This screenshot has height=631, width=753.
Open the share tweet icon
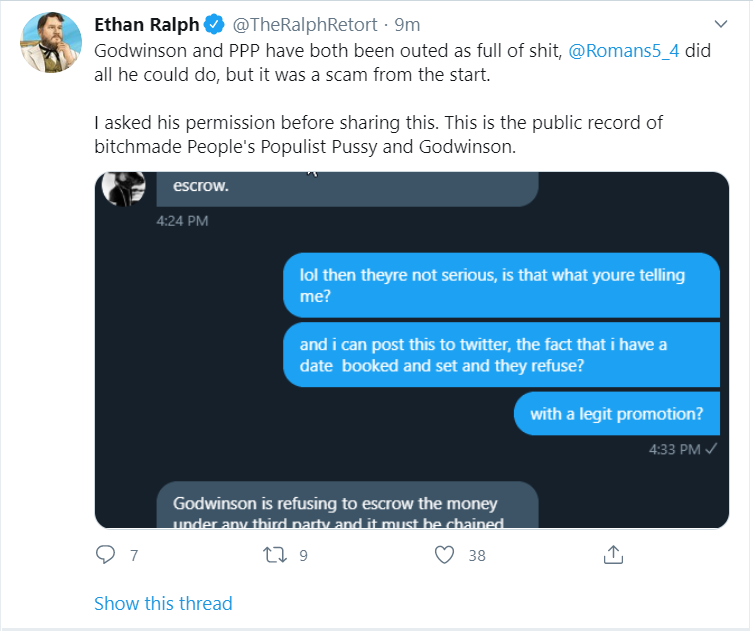pyautogui.click(x=614, y=553)
